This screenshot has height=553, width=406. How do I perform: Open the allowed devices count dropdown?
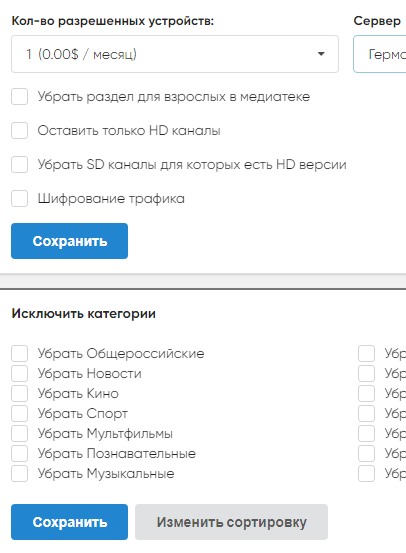175,54
